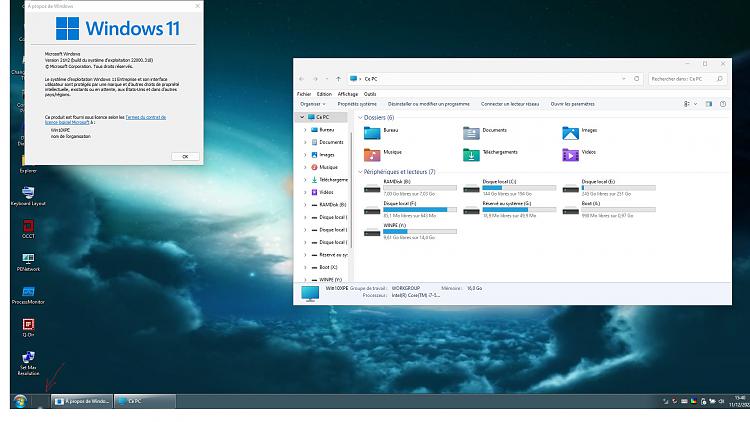Select the Disque local (E:) drive
The height and width of the screenshot is (422, 750).
608,188
